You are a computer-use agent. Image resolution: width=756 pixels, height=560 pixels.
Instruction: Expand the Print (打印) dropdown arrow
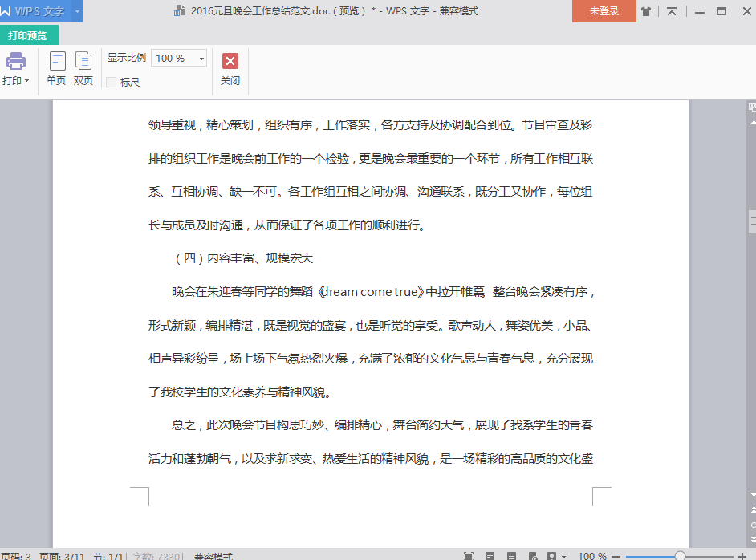[x=26, y=81]
